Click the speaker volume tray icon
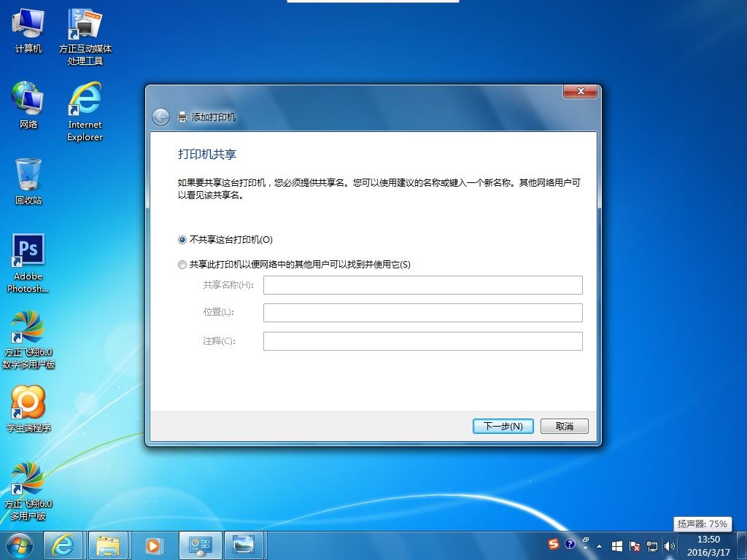The height and width of the screenshot is (560, 747). point(669,546)
